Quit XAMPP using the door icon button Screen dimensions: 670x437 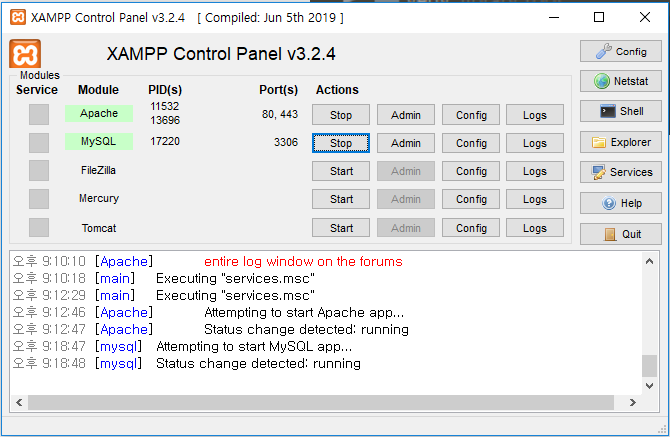pyautogui.click(x=620, y=234)
